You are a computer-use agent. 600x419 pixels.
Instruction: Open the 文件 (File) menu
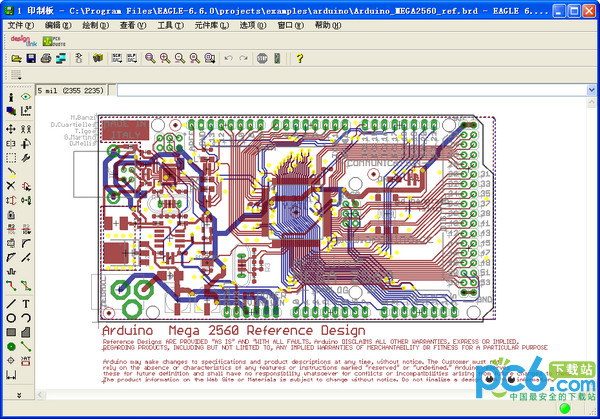pos(21,26)
